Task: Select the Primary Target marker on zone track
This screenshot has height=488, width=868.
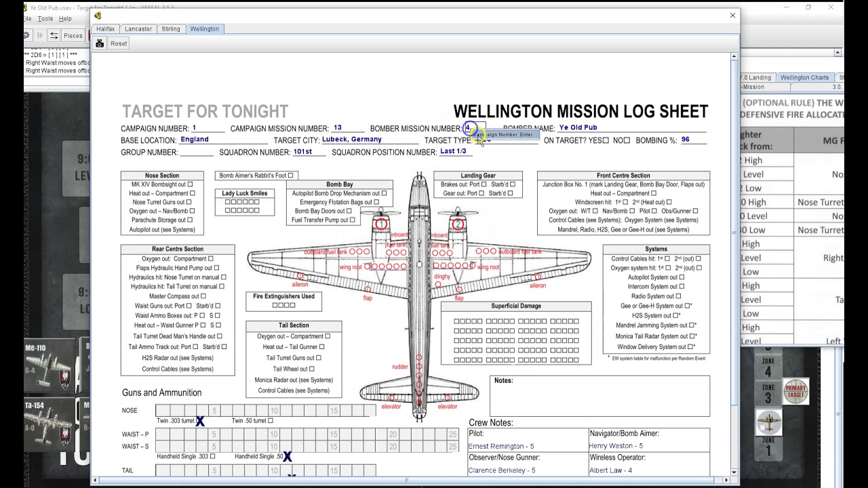Action: pyautogui.click(x=795, y=391)
